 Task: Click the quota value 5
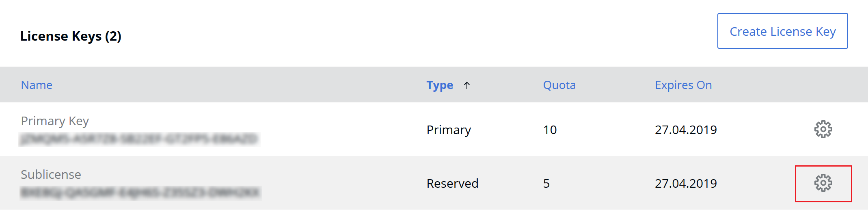point(546,184)
